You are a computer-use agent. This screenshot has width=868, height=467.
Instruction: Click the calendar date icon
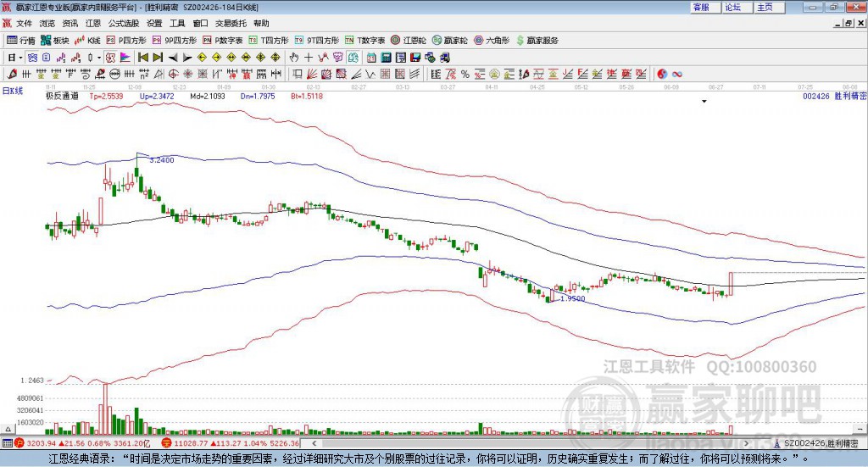(x=371, y=58)
